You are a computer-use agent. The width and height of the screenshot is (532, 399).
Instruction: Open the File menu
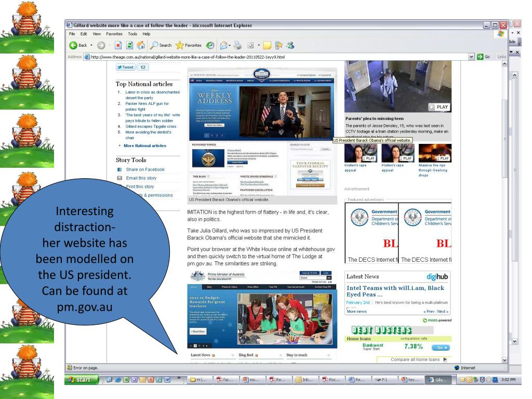(72, 34)
